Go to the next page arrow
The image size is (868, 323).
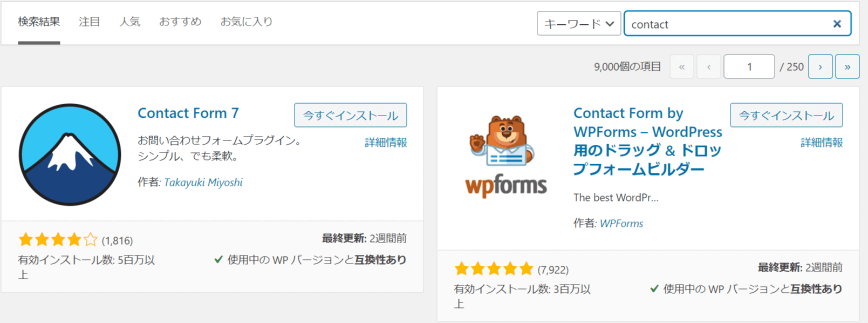tap(820, 67)
